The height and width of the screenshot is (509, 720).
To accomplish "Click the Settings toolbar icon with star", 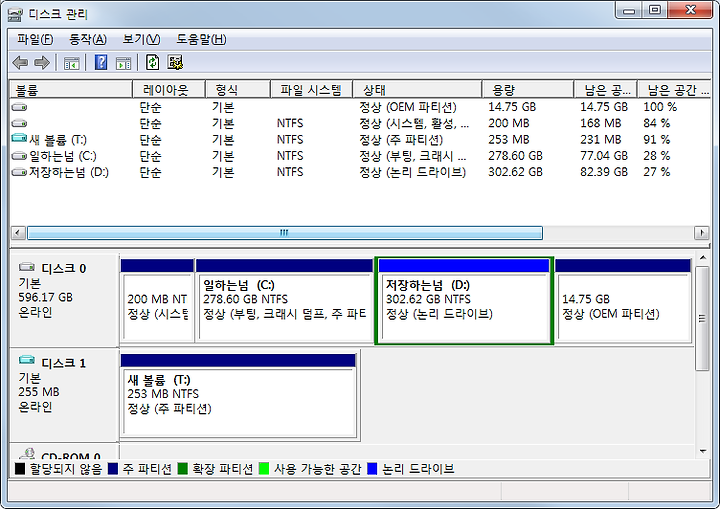I will (175, 62).
